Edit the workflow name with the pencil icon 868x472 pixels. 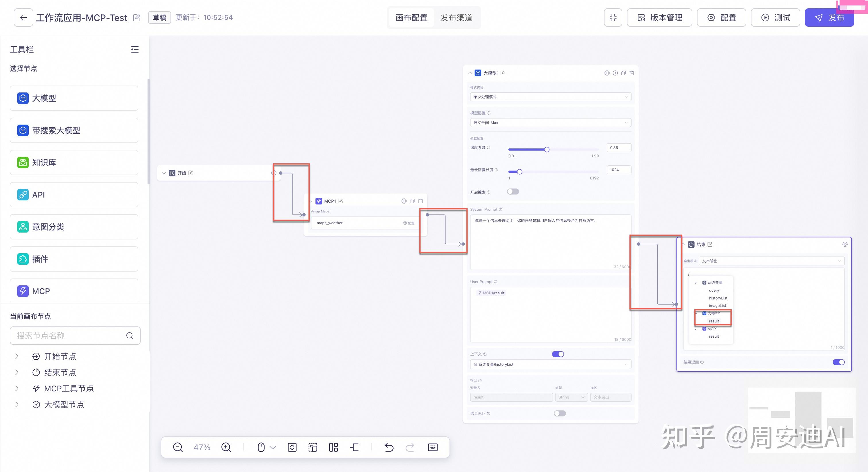point(136,18)
